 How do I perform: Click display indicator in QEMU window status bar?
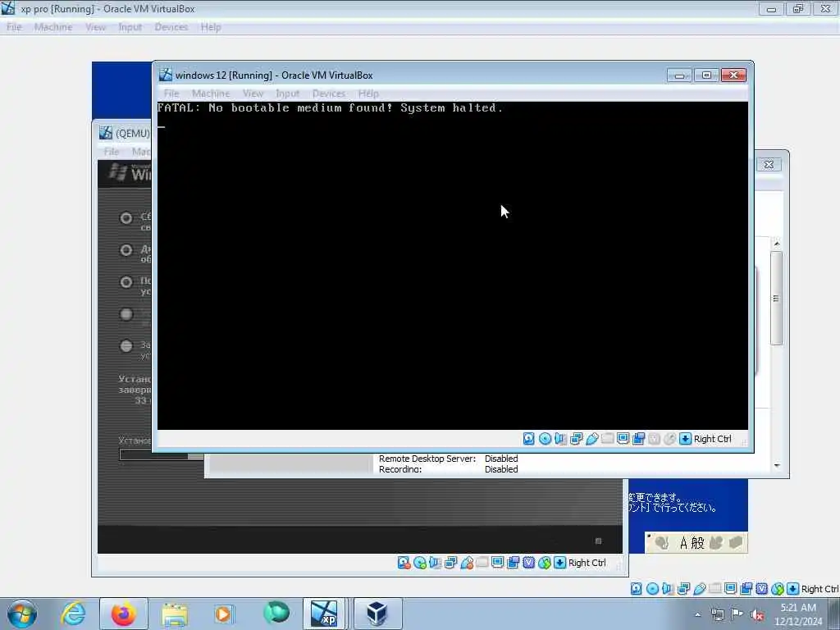click(498, 563)
